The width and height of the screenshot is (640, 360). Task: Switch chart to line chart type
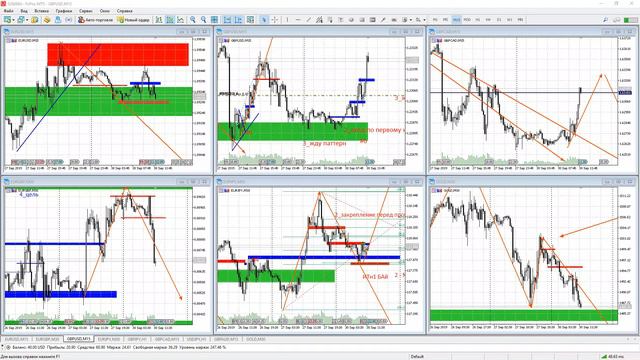click(x=180, y=20)
